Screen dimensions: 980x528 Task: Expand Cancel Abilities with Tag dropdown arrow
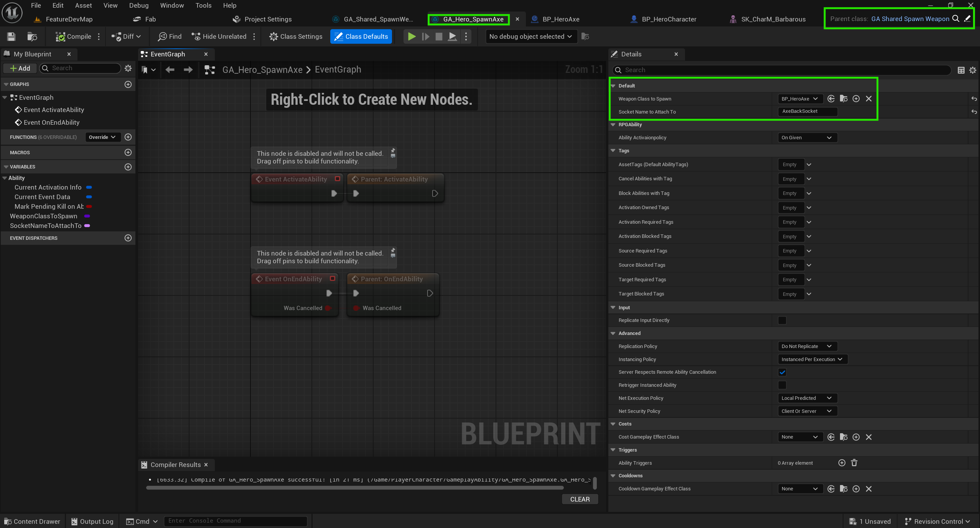tap(809, 179)
